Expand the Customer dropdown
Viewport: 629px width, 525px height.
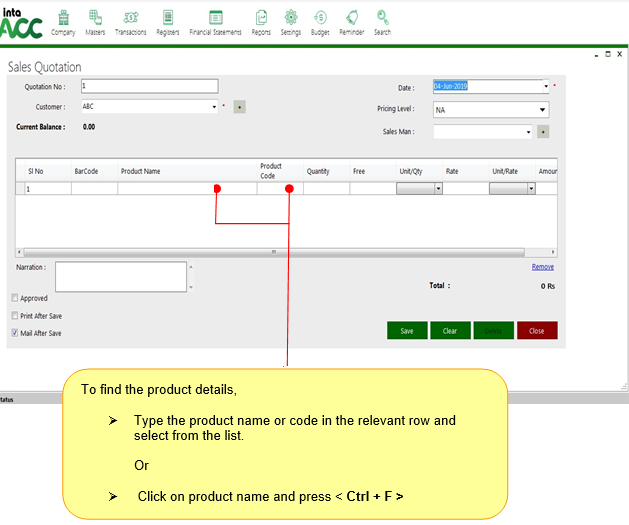pos(214,106)
